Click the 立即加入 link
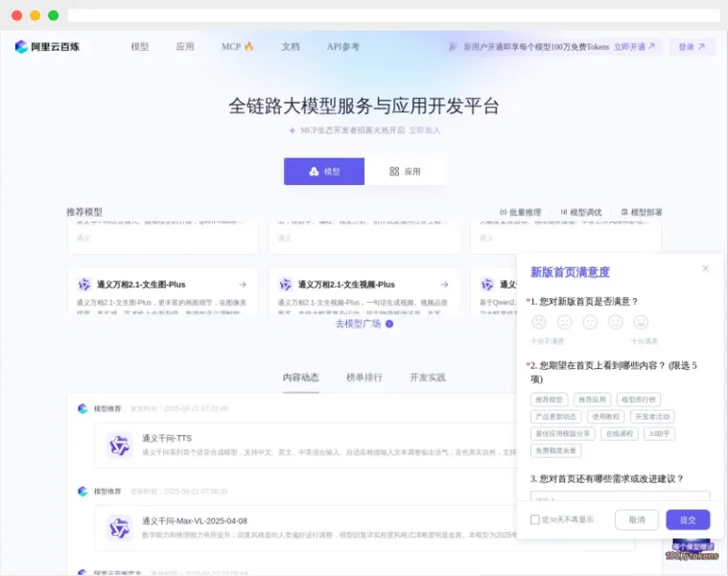Screen dimensions: 728x576 coord(424,130)
